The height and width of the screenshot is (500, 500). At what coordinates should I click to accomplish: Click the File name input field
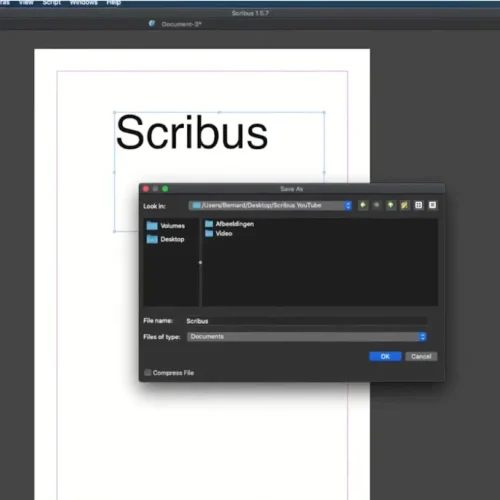click(x=307, y=321)
